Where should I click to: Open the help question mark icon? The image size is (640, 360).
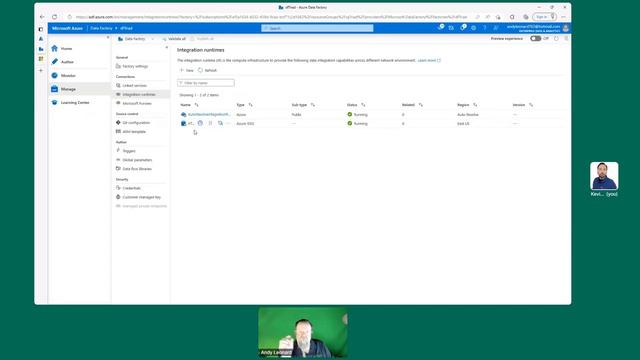(x=484, y=28)
